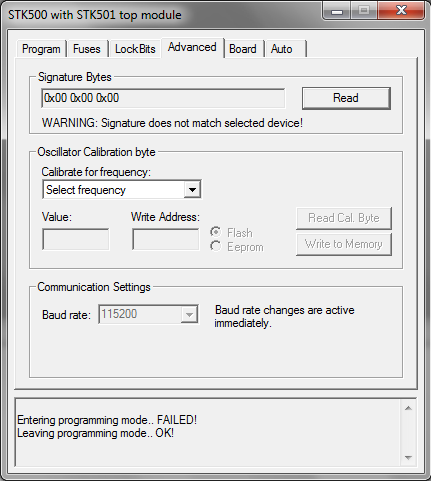Image resolution: width=431 pixels, height=481 pixels.
Task: Close the STK500 window
Action: pos(401,11)
